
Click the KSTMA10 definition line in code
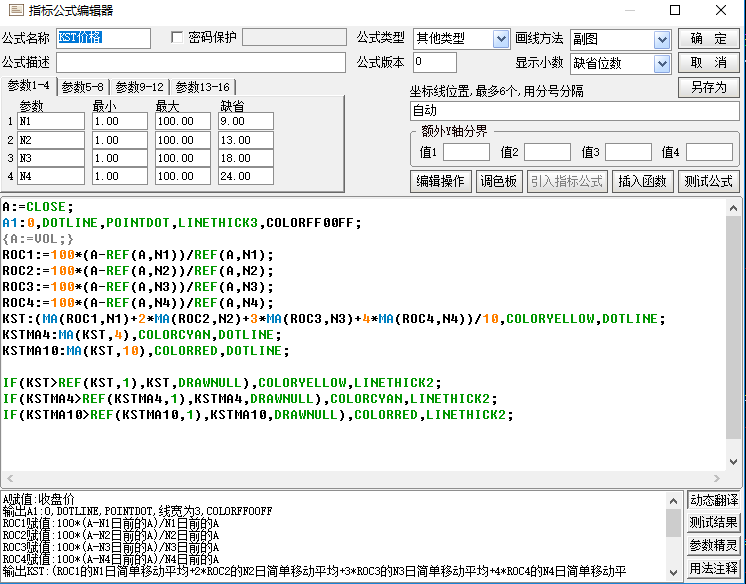click(146, 351)
